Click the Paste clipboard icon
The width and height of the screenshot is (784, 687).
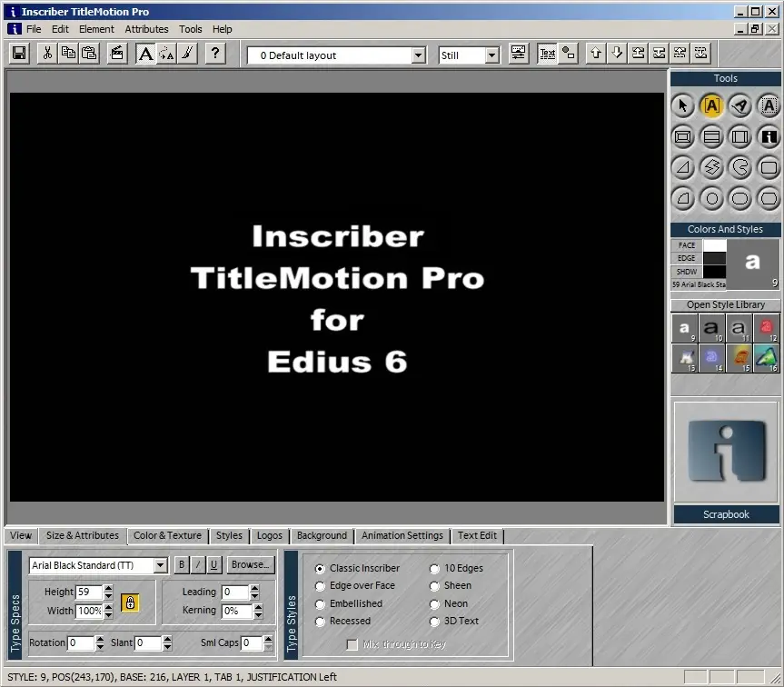(90, 53)
